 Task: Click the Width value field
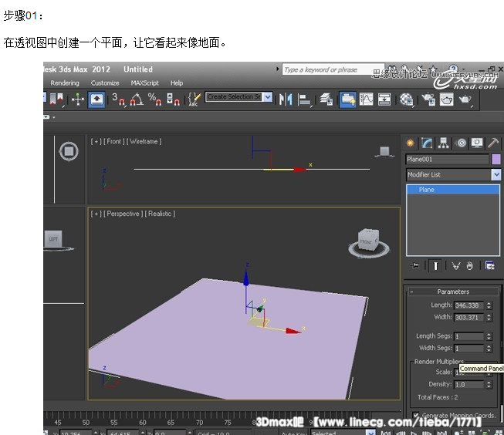click(x=468, y=318)
